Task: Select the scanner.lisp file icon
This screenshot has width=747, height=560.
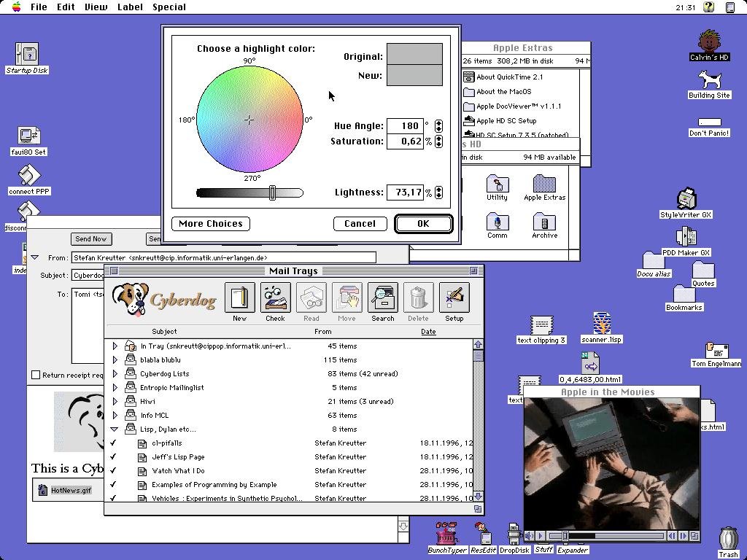Action: [602, 323]
